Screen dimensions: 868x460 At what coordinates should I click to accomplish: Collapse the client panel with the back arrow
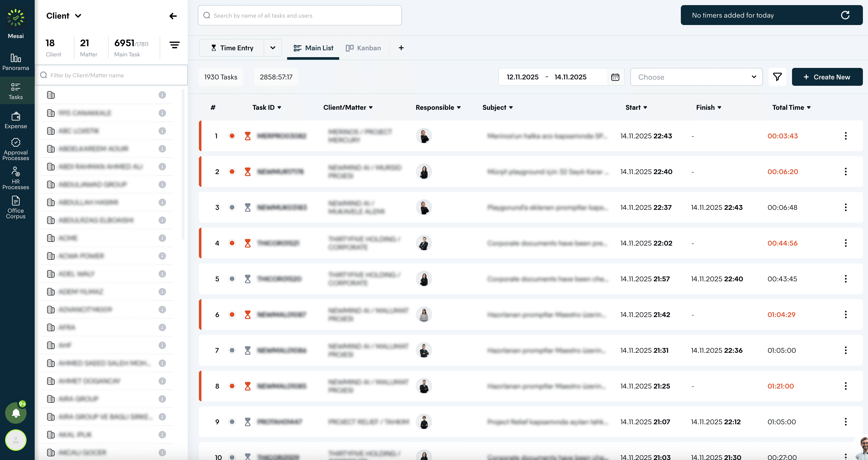[173, 16]
